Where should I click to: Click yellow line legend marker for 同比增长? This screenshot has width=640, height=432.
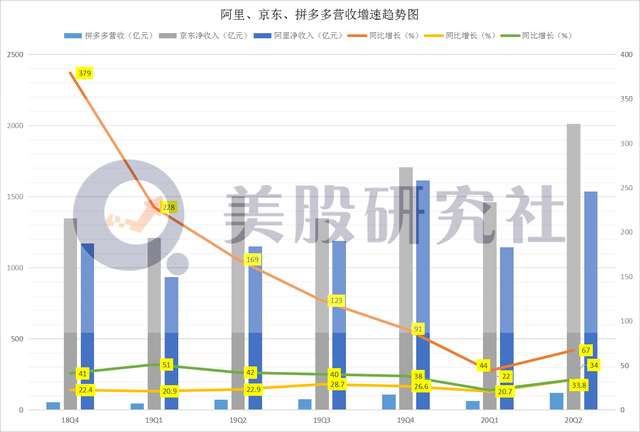433,36
